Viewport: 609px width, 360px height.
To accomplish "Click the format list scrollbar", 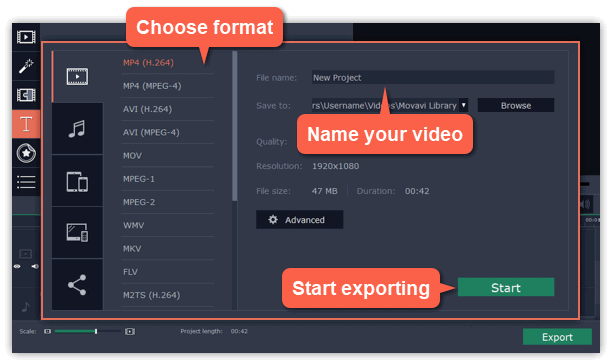I will [235, 126].
